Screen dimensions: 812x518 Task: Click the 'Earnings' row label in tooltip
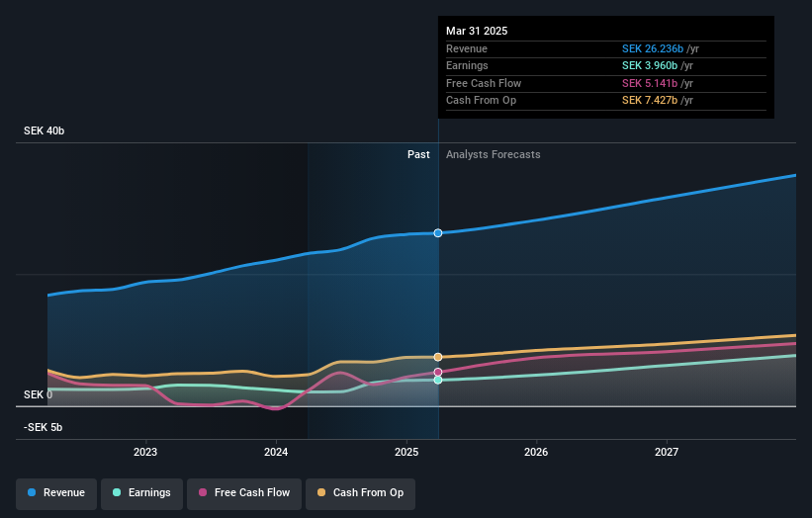[467, 65]
